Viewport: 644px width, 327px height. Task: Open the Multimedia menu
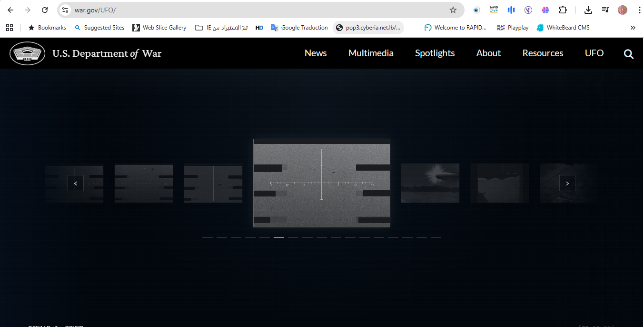371,53
